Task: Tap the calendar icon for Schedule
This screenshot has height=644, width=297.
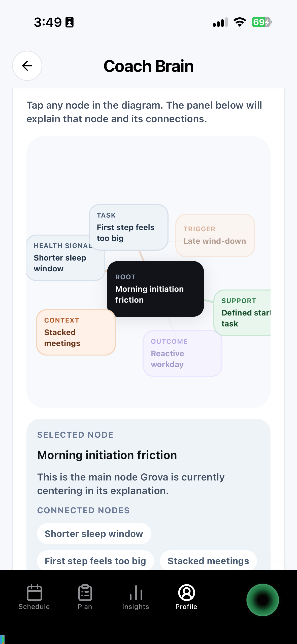Action: click(34, 592)
